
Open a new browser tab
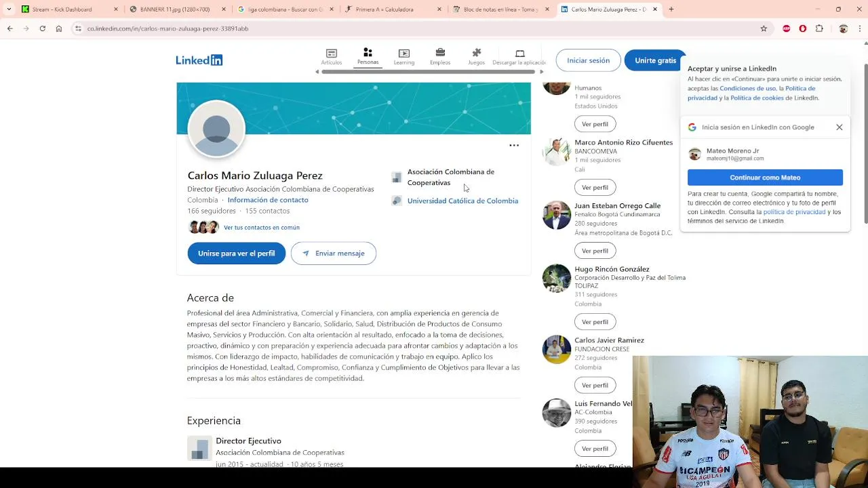tap(671, 9)
